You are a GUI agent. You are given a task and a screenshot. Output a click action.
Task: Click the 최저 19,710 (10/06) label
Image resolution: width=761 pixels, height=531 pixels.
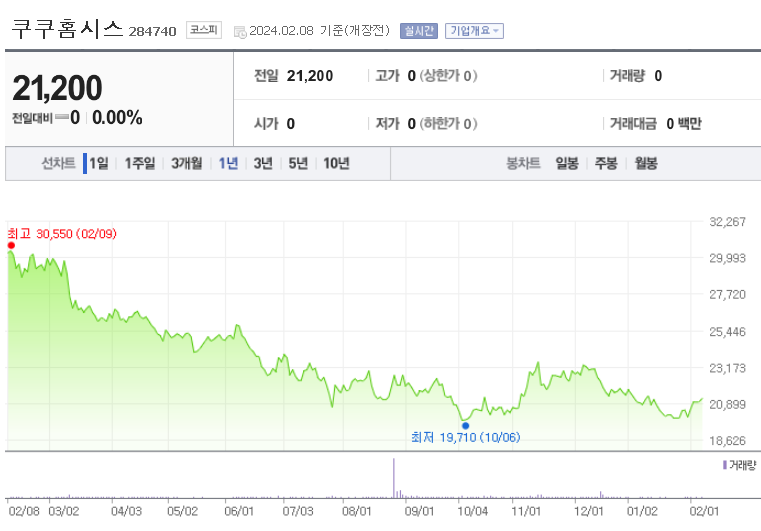pyautogui.click(x=465, y=437)
